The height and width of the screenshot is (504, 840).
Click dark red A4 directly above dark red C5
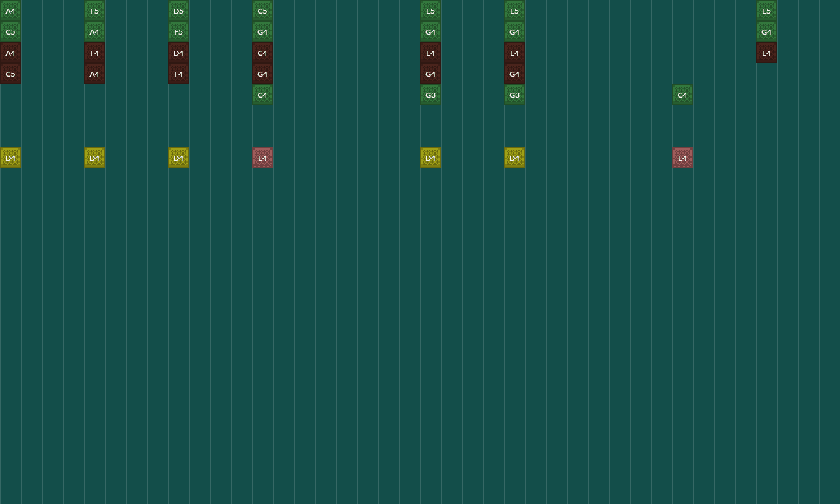point(10,52)
